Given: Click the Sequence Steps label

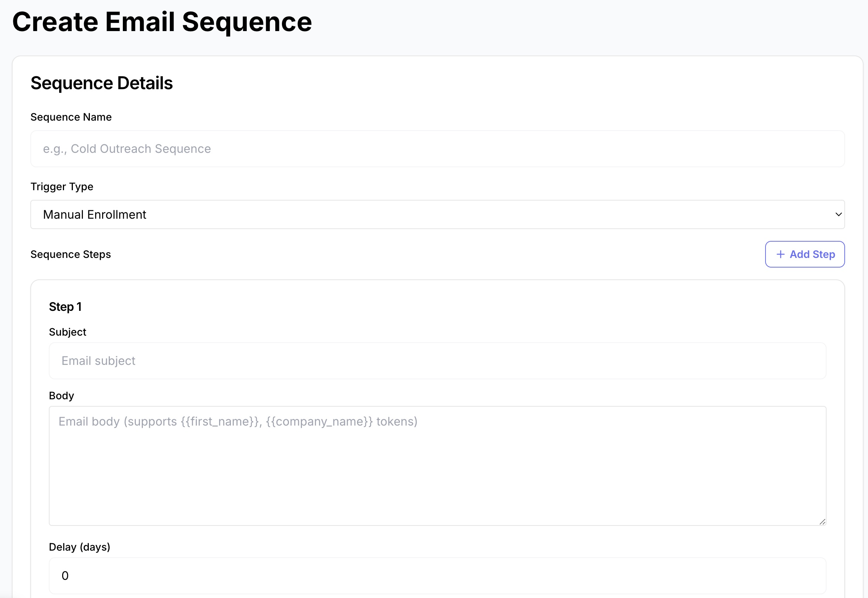Looking at the screenshot, I should pos(70,255).
